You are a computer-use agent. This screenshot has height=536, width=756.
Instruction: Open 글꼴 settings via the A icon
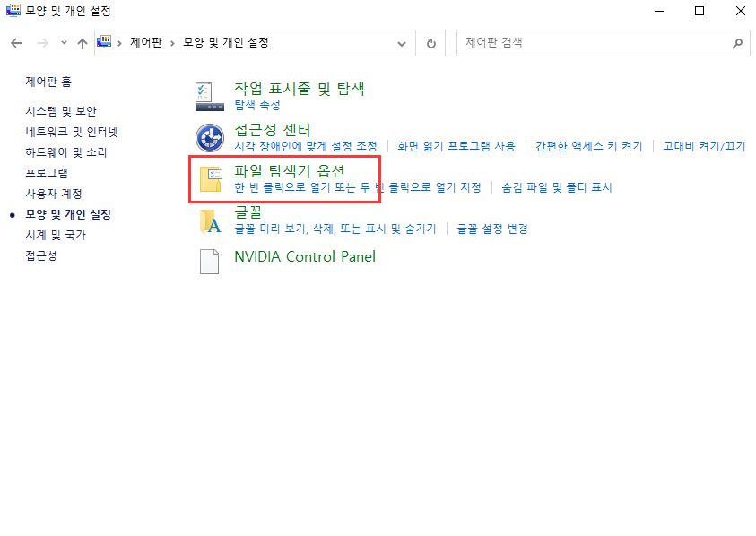click(x=208, y=221)
